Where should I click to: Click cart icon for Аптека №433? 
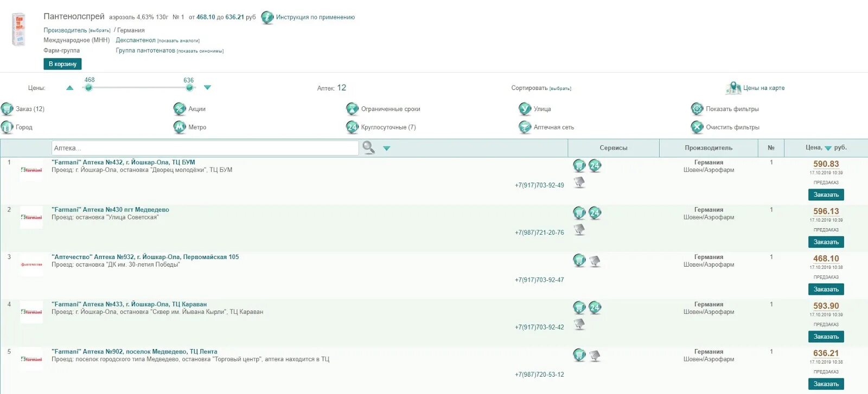click(579, 308)
